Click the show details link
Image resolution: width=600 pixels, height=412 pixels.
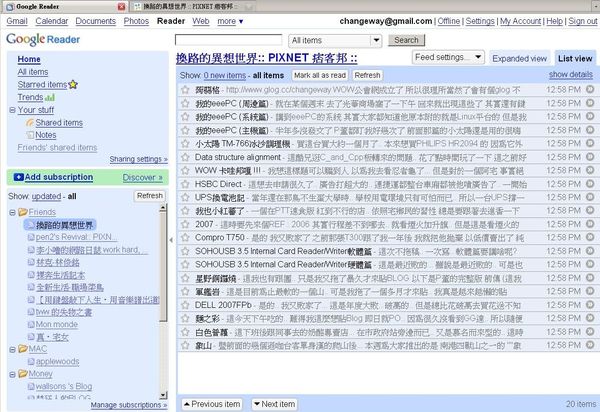pos(571,74)
